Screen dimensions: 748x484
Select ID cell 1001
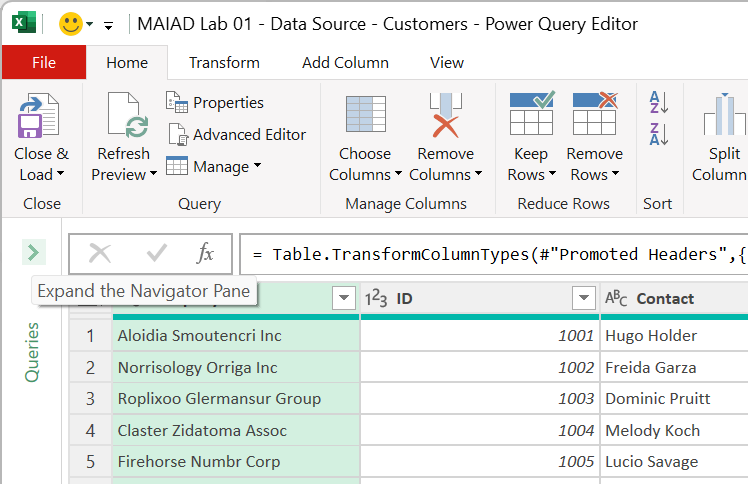tap(479, 336)
